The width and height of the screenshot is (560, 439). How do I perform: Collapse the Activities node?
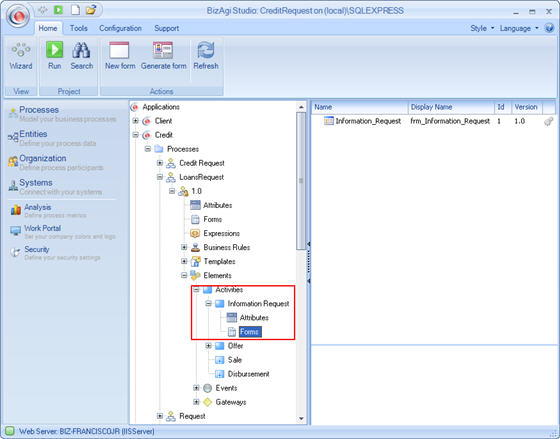coord(196,290)
